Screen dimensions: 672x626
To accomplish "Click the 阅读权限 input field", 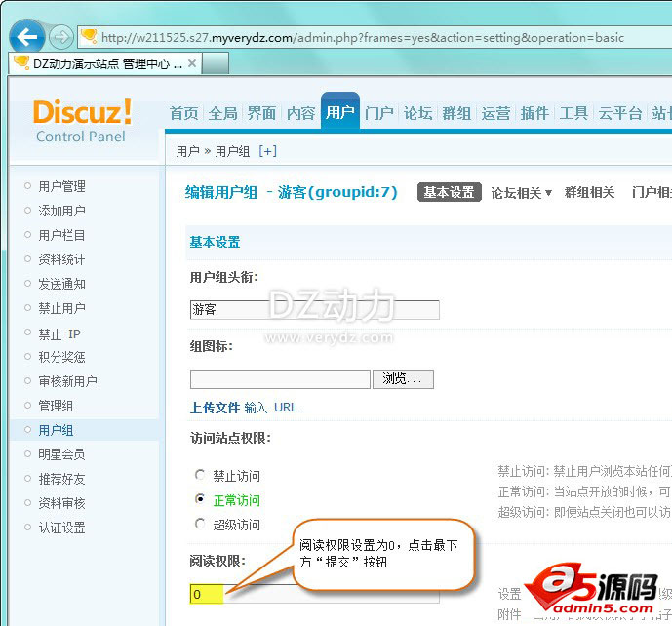I will pos(315,594).
